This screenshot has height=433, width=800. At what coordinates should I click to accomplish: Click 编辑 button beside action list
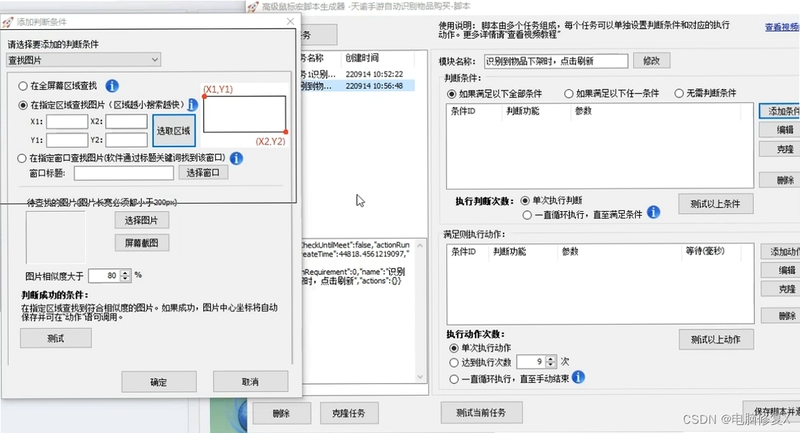(781, 270)
